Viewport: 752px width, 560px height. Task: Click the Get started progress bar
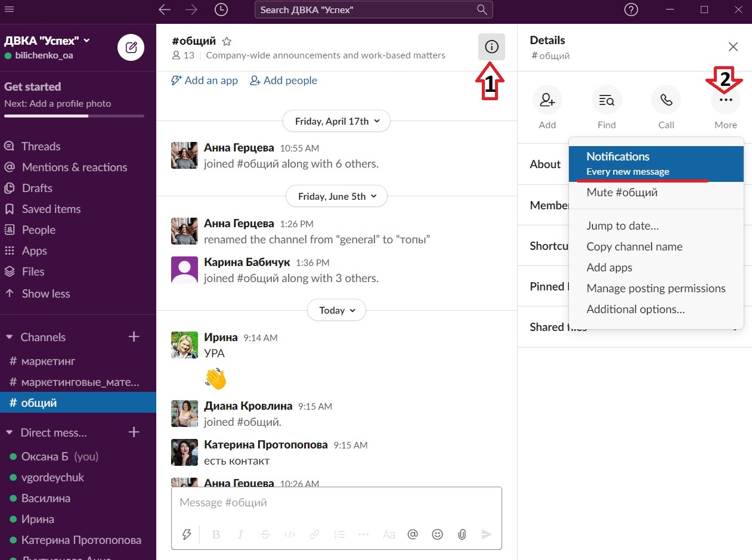coord(74,116)
